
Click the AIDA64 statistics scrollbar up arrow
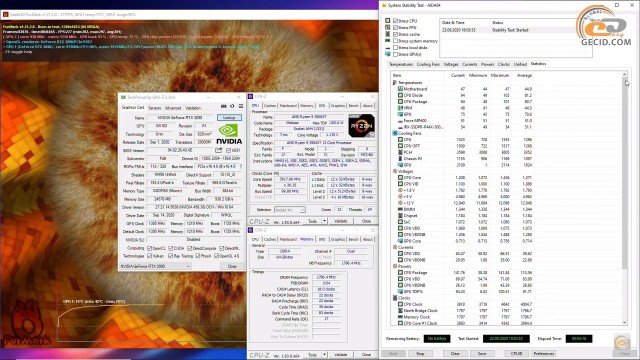[x=624, y=75]
